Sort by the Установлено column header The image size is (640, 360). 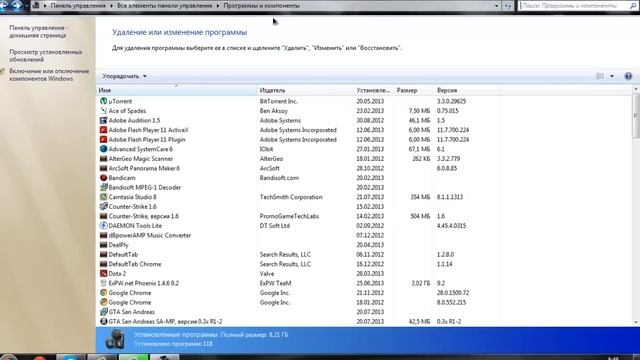[374, 90]
